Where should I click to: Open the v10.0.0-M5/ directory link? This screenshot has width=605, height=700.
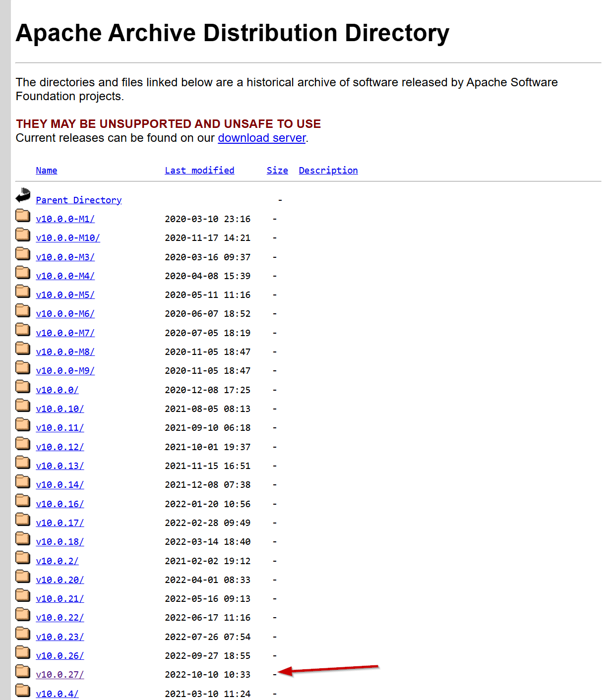tap(65, 295)
